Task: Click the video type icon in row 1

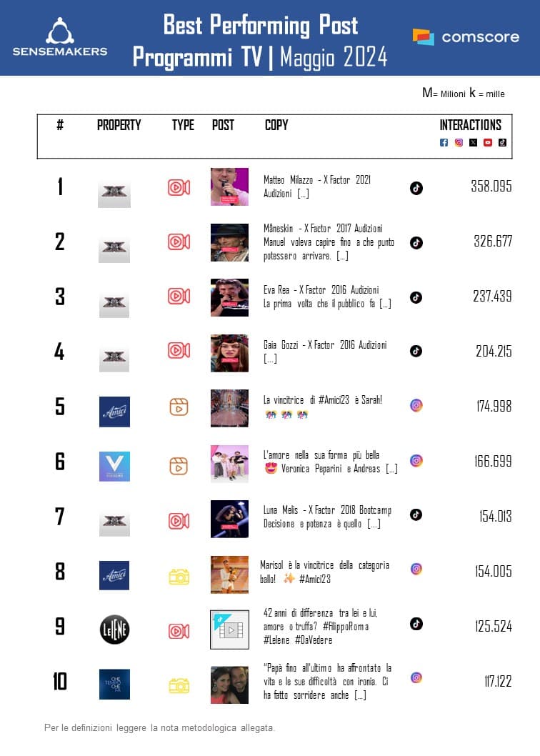Action: (x=178, y=187)
